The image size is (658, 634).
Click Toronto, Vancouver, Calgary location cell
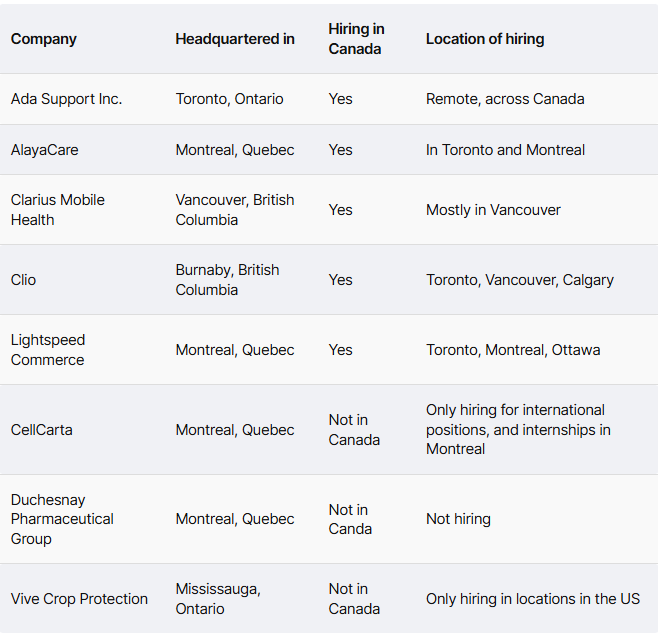[520, 280]
